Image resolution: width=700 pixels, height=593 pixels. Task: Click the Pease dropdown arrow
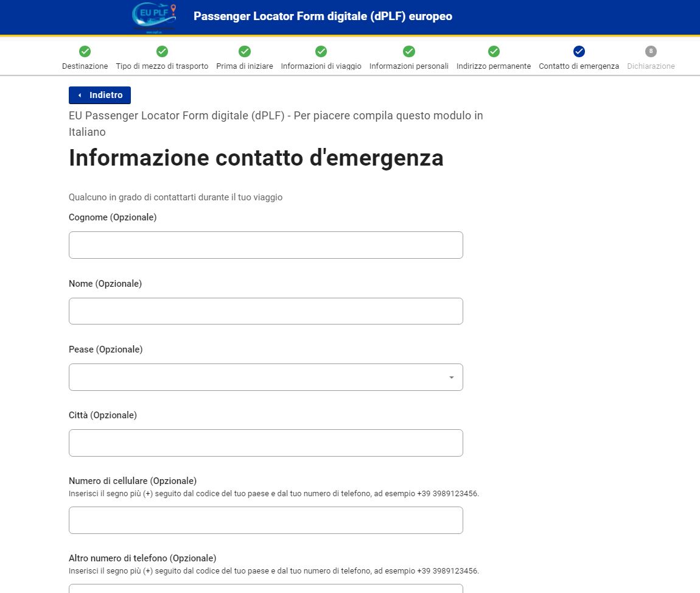(451, 377)
